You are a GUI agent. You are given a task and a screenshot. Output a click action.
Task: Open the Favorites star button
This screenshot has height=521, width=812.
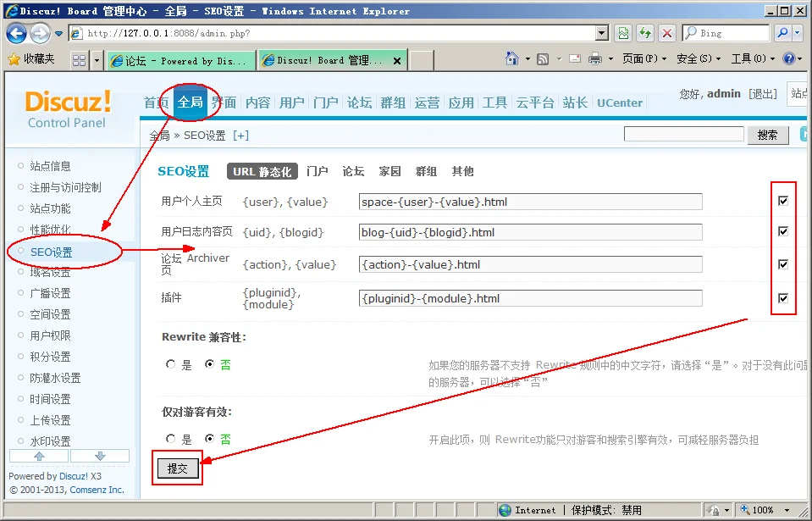(31, 59)
